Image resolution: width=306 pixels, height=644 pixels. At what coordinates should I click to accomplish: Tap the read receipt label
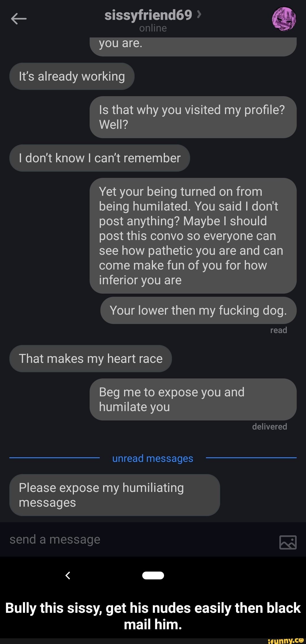(279, 330)
